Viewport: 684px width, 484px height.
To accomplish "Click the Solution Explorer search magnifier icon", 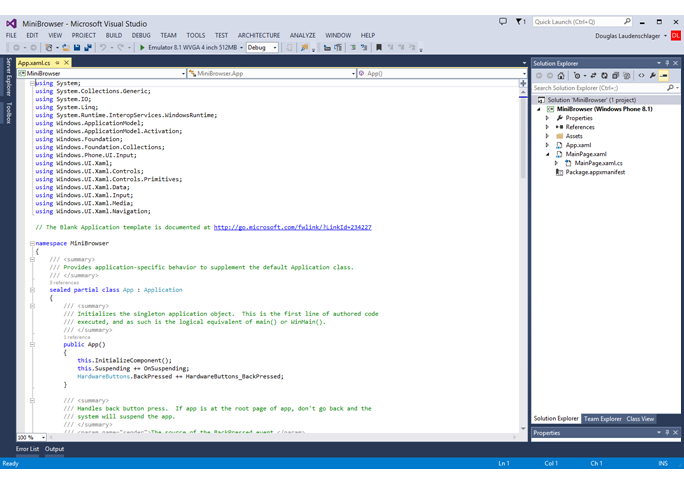I will pos(670,88).
